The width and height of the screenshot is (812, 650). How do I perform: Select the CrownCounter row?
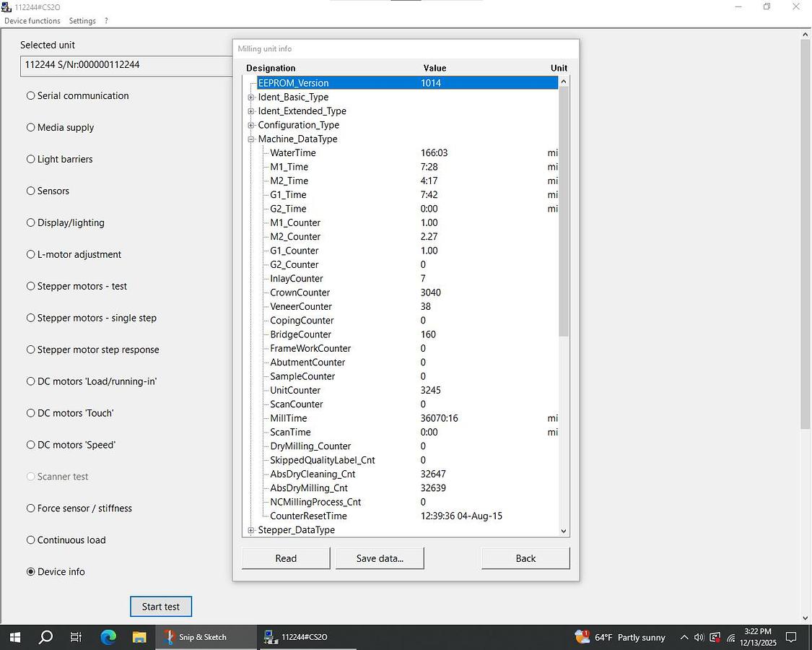point(300,292)
